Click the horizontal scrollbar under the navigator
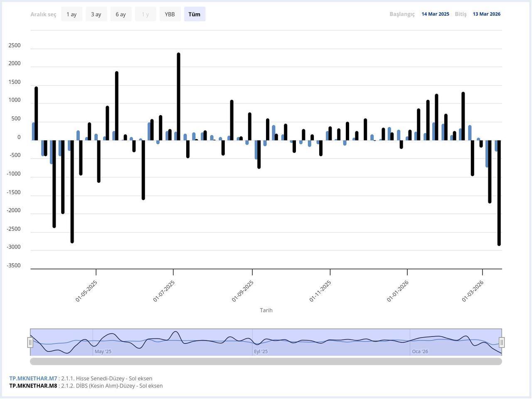Image resolution: width=532 pixels, height=399 pixels. 266,361
